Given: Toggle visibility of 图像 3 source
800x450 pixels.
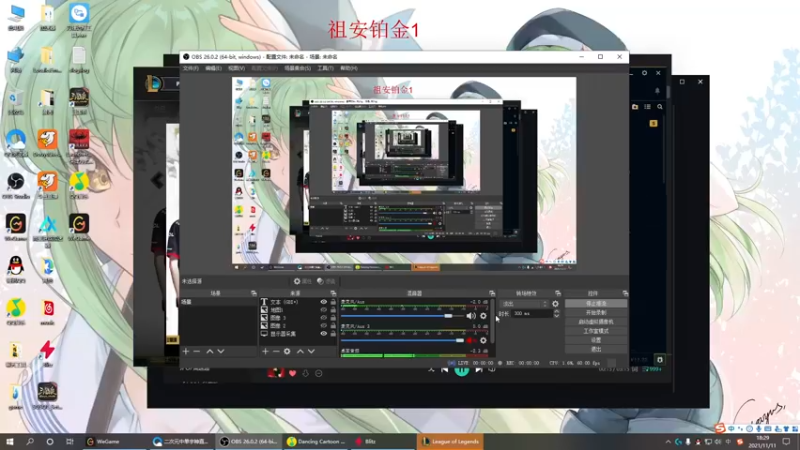Looking at the screenshot, I should [323, 318].
